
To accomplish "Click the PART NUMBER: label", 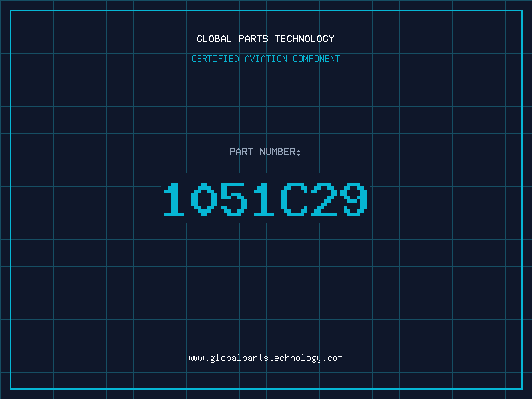I will tap(265, 152).
